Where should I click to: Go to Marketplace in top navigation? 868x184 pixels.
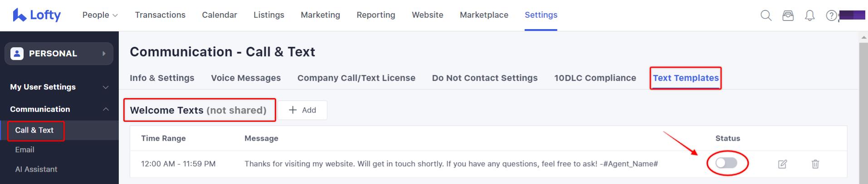tap(484, 15)
